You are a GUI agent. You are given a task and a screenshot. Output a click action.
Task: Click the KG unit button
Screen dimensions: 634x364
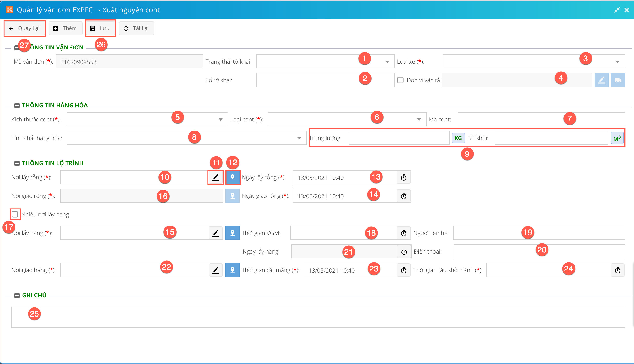(x=458, y=138)
